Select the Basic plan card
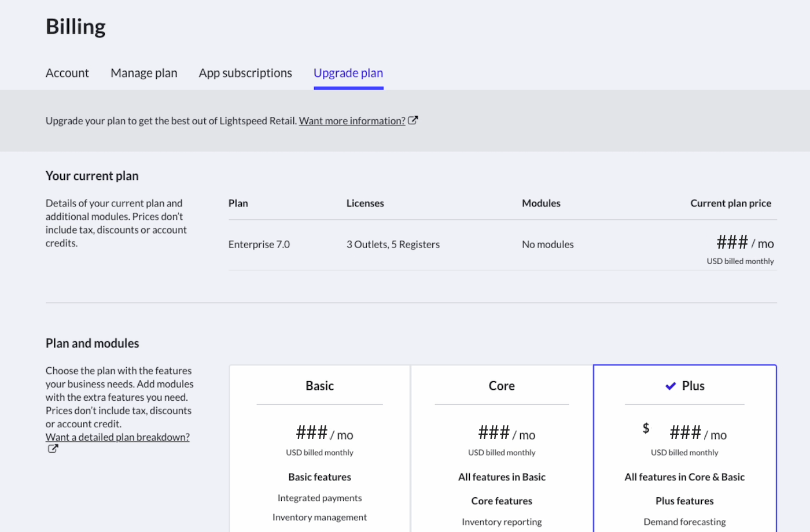 (319, 445)
